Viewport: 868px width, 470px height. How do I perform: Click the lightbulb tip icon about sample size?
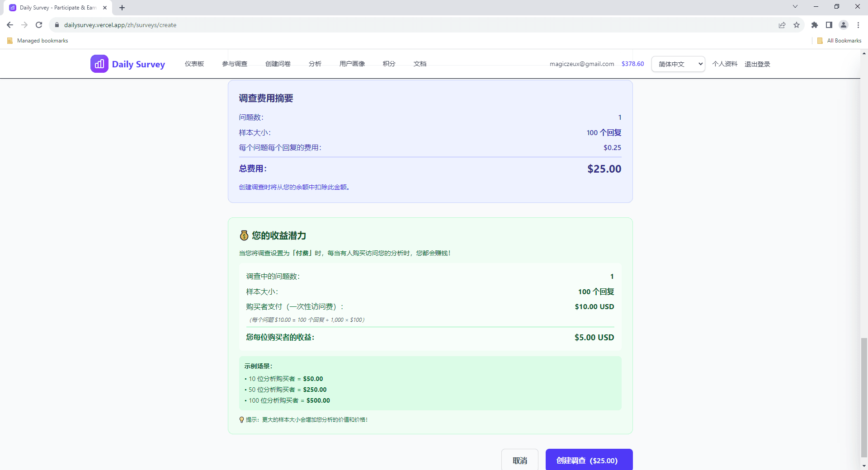click(x=242, y=420)
